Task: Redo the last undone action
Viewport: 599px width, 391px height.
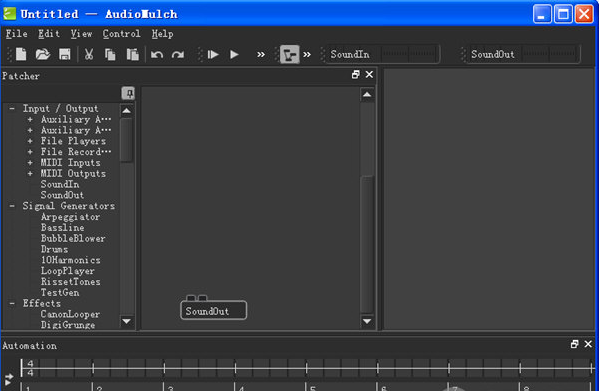Action: pos(178,55)
